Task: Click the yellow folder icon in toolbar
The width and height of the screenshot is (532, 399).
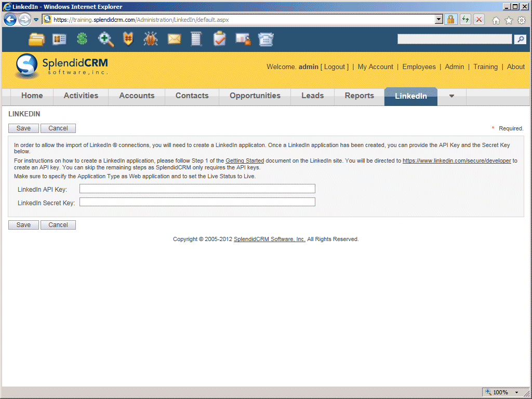Action: coord(36,39)
